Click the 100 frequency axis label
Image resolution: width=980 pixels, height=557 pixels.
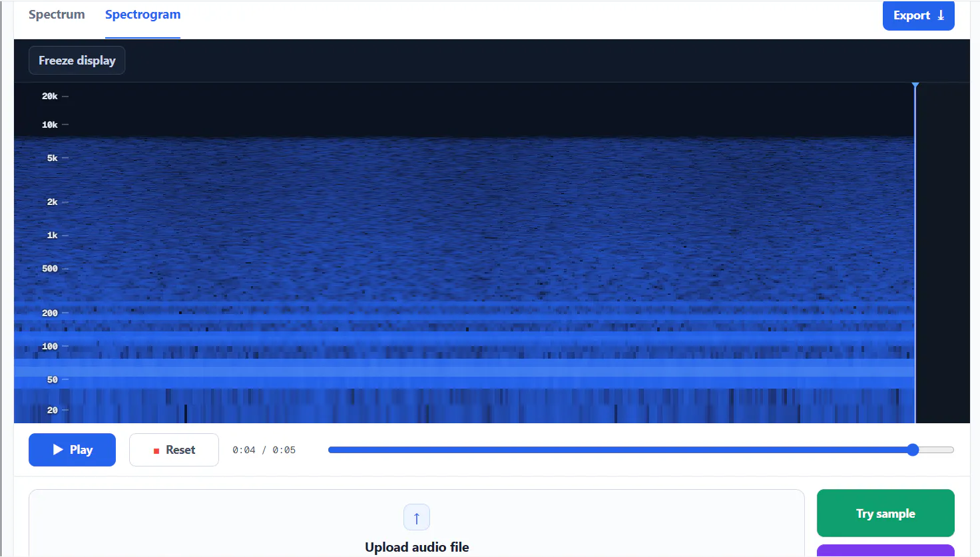(x=50, y=347)
